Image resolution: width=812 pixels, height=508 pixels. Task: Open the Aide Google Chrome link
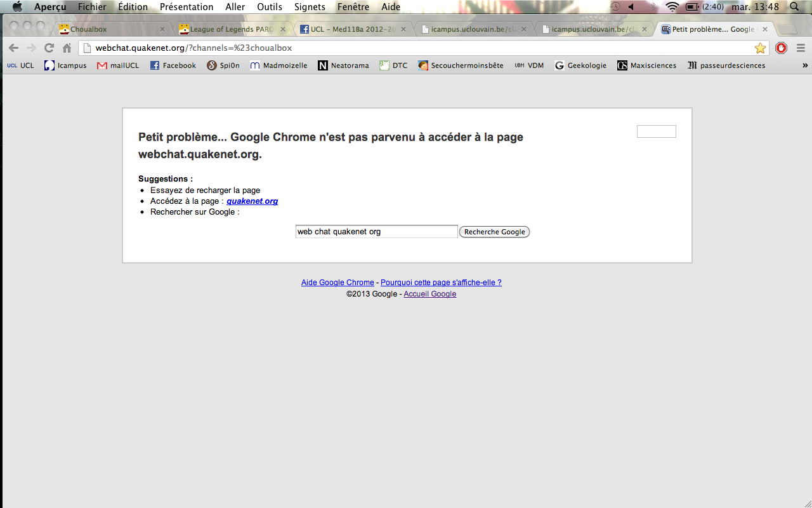tap(337, 283)
